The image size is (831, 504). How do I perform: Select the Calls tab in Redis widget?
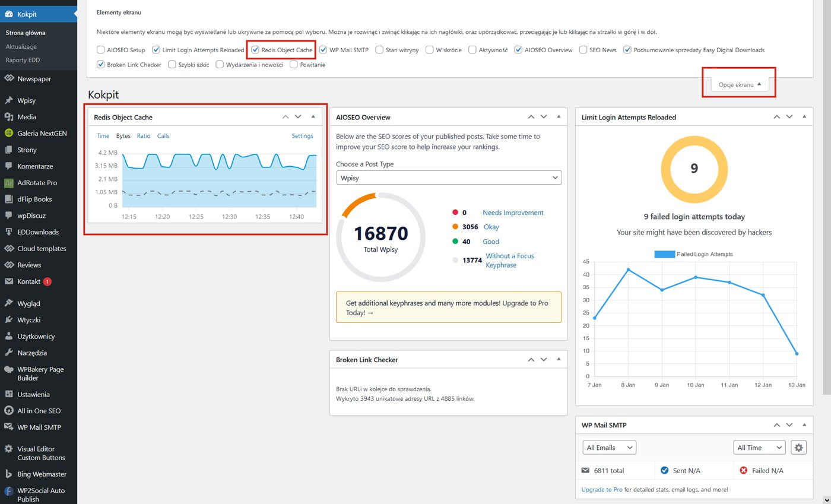tap(163, 135)
